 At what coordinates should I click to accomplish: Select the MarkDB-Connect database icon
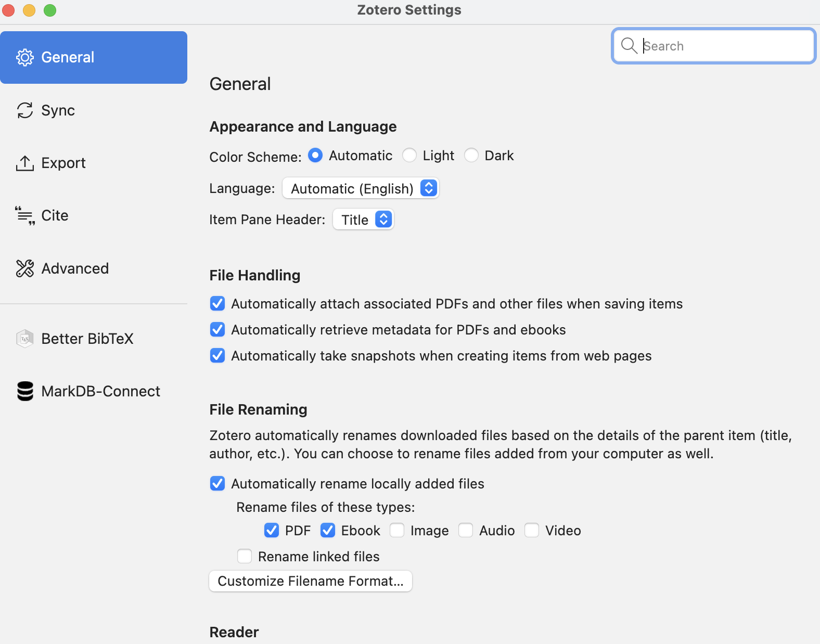tap(25, 391)
